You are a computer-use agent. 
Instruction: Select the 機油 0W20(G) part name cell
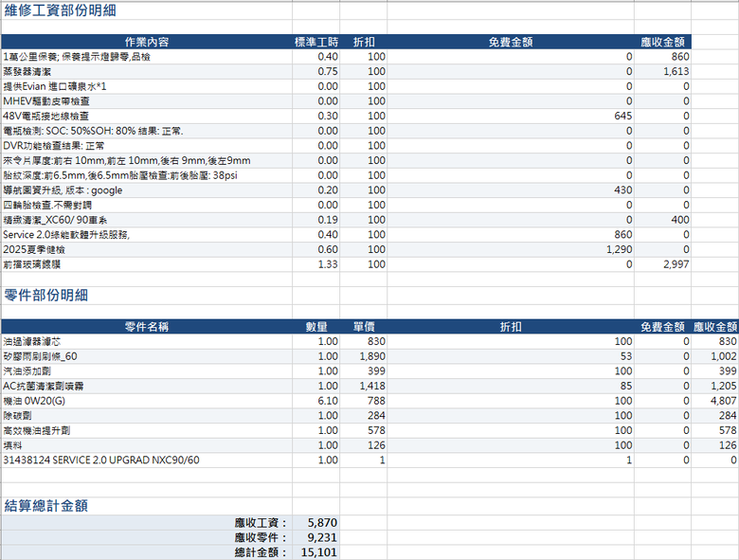147,401
